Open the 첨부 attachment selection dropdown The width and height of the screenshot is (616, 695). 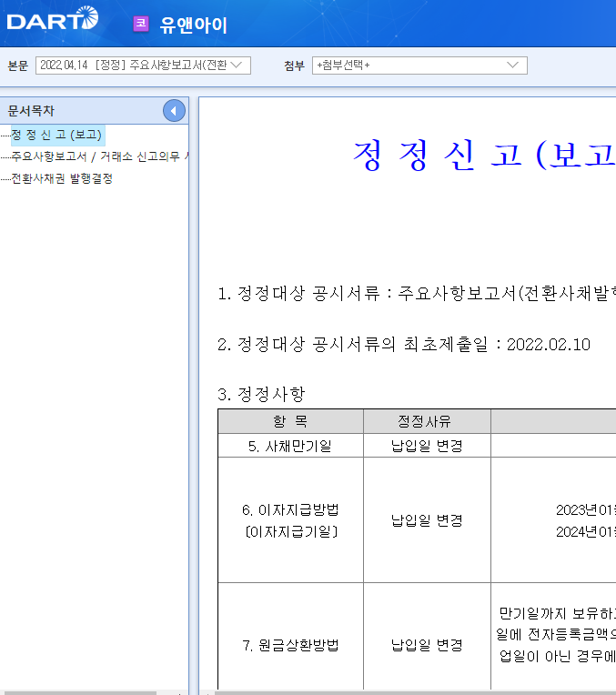coord(419,65)
